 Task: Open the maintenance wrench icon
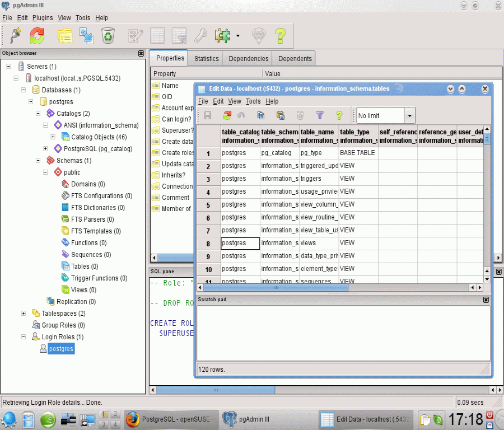(x=201, y=35)
